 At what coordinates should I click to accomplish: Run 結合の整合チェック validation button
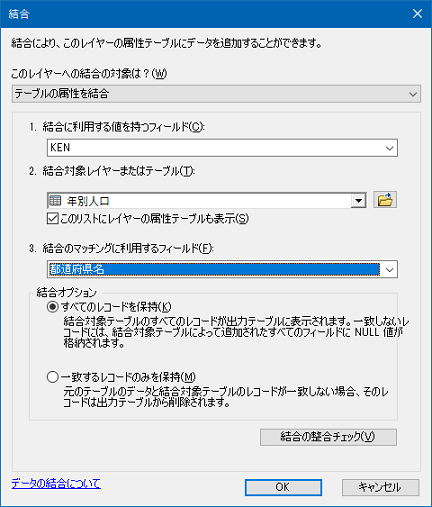pyautogui.click(x=328, y=437)
